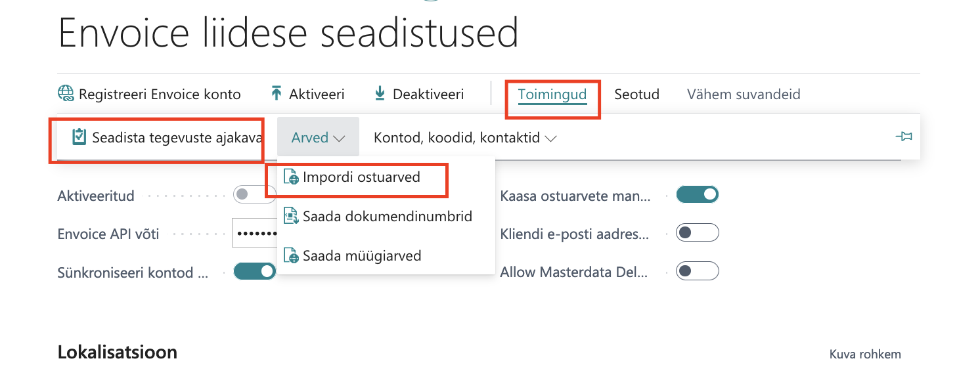The width and height of the screenshot is (980, 365).
Task: Click the Seadista tegevuste ajakava clipboard icon
Action: click(79, 137)
